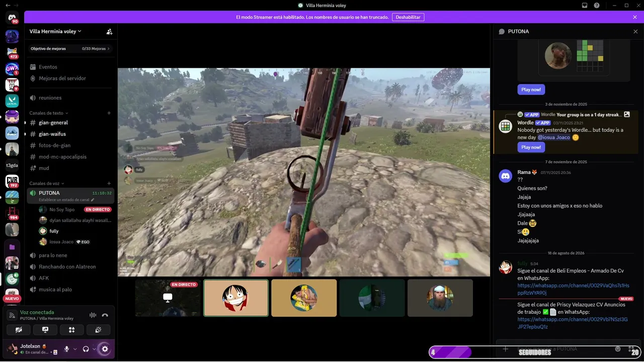Click the invite people icon
Viewport: 644px width, 362px height.
pyautogui.click(x=109, y=31)
